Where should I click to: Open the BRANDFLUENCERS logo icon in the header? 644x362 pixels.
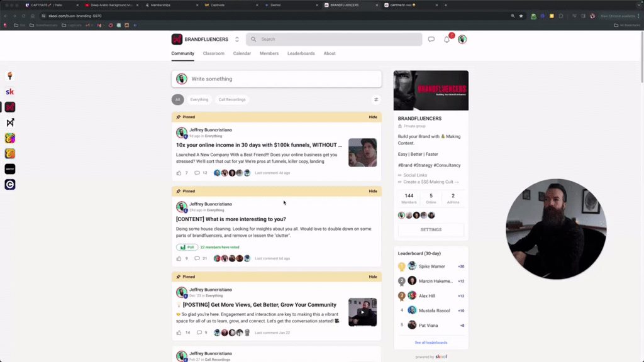pos(177,39)
